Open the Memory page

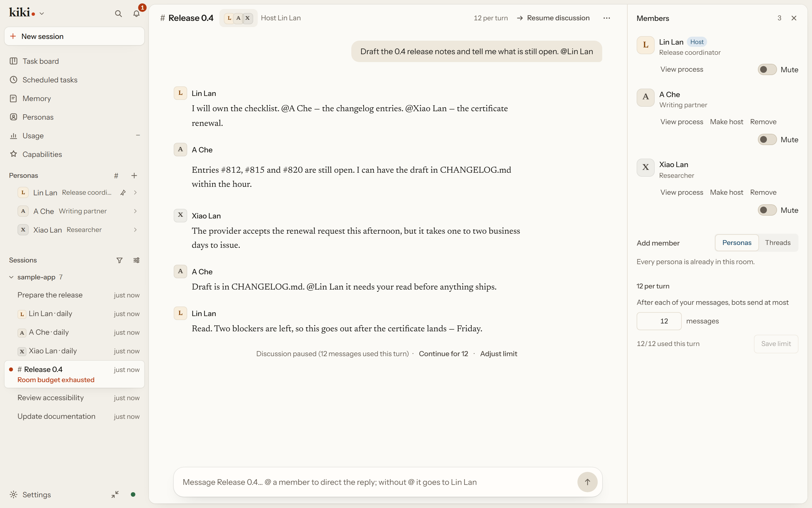(74, 98)
